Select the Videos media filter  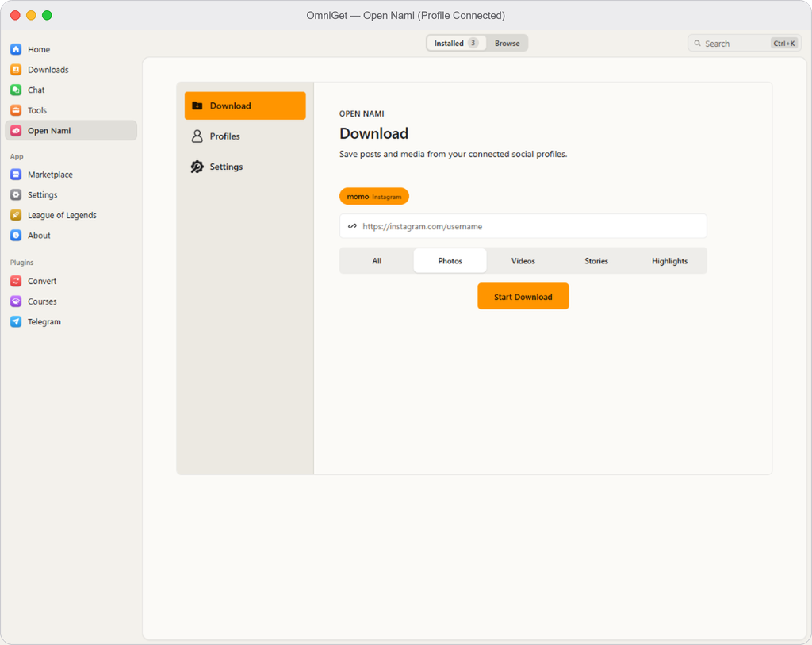pos(523,260)
